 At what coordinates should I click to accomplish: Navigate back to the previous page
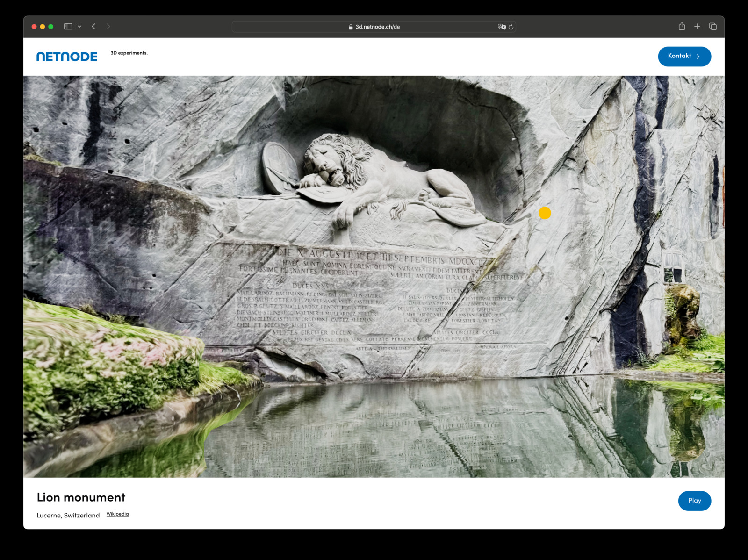[x=93, y=27]
